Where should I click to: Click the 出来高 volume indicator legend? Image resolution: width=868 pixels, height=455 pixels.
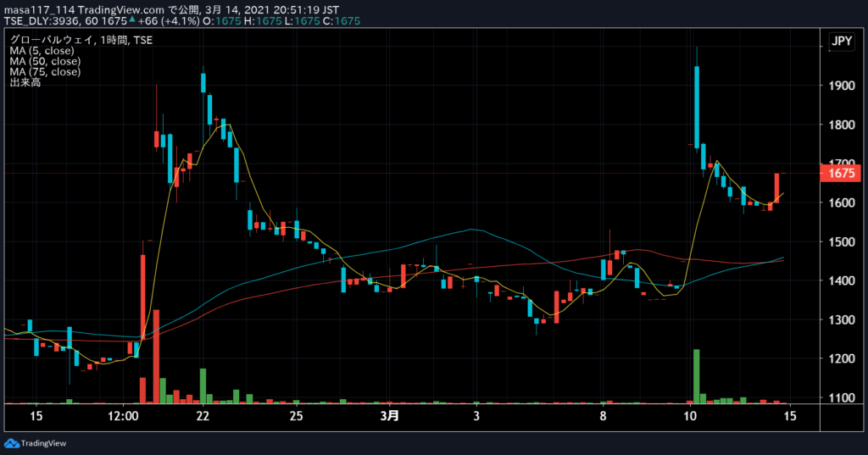click(25, 82)
